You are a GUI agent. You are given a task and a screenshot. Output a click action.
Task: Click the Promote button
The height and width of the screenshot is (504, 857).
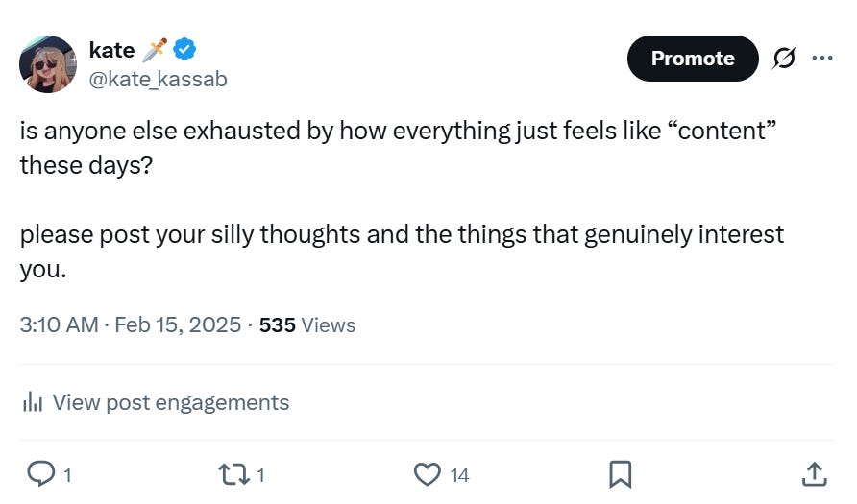point(693,59)
